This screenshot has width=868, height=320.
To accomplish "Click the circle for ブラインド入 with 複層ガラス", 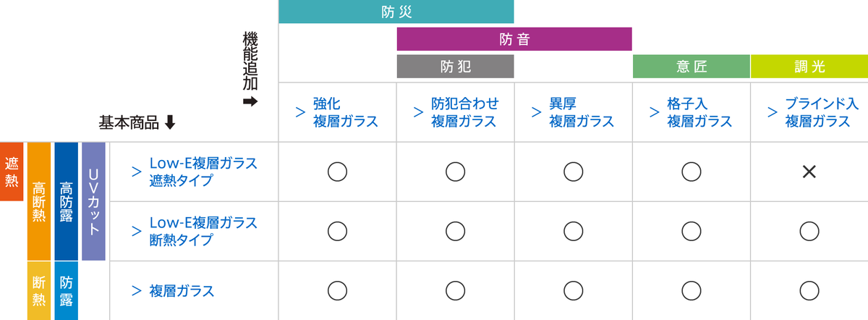I will [x=809, y=290].
